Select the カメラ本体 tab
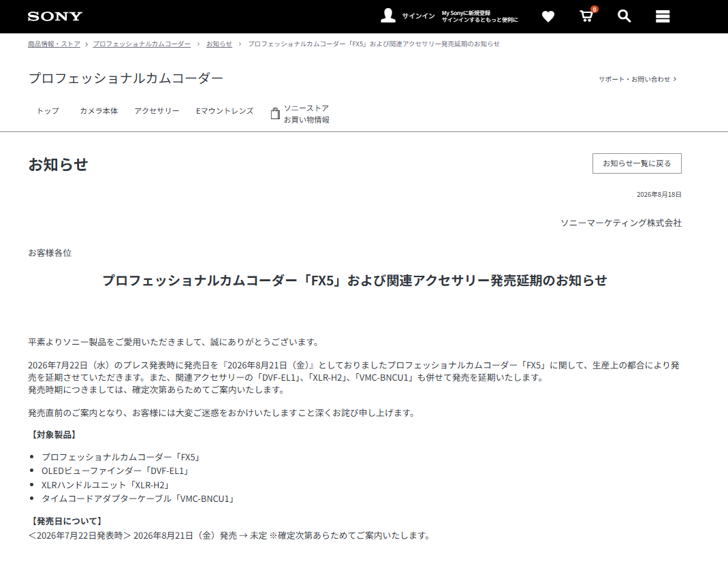 [99, 111]
